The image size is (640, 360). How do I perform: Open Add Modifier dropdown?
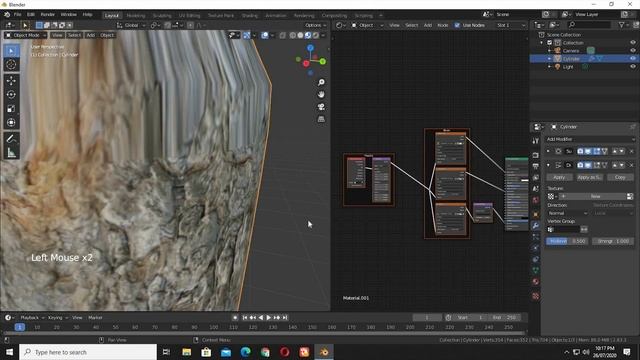[x=591, y=139]
